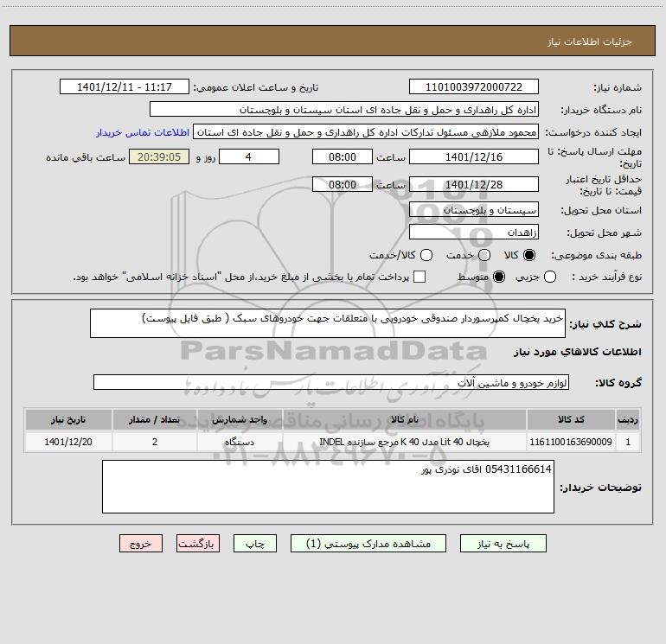
Task: Click the row number cell 1
Action: click(628, 442)
